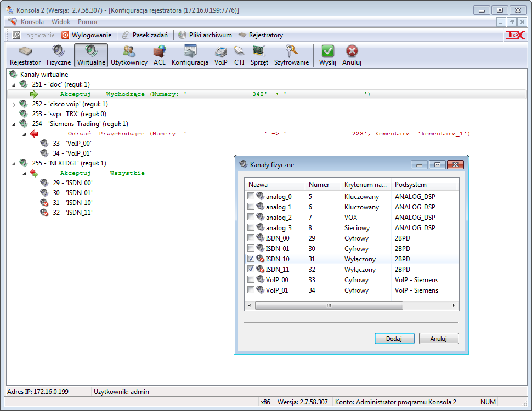Click the scroll left arrow in channel list

point(250,306)
